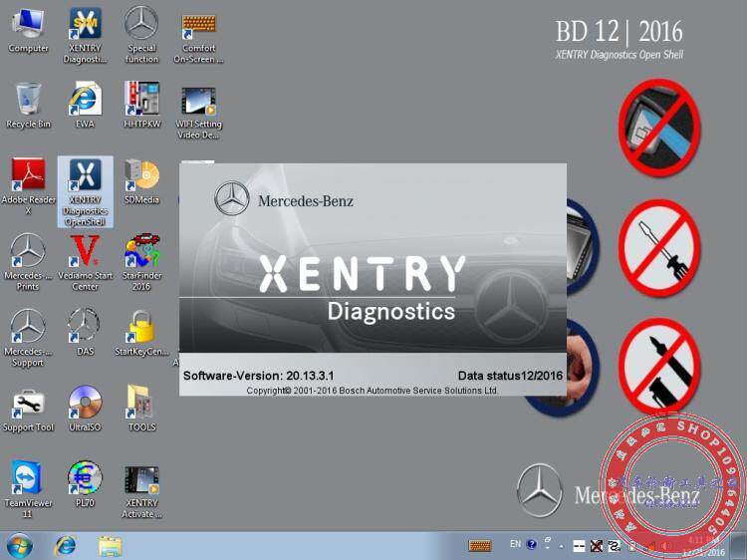Screen dimensions: 747x560
Task: Open the Comfort On-Screen keyboard shortcut
Action: [198, 37]
